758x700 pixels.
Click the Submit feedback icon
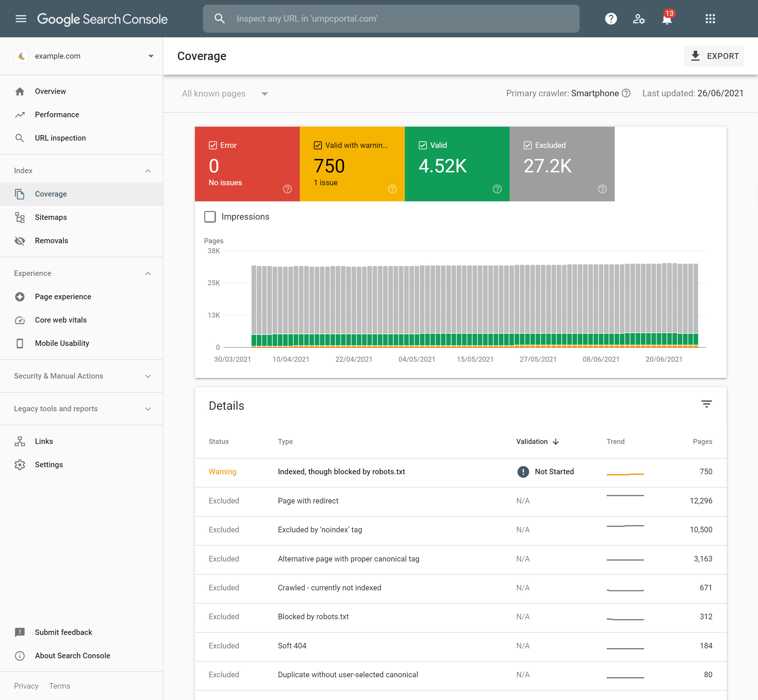(20, 632)
